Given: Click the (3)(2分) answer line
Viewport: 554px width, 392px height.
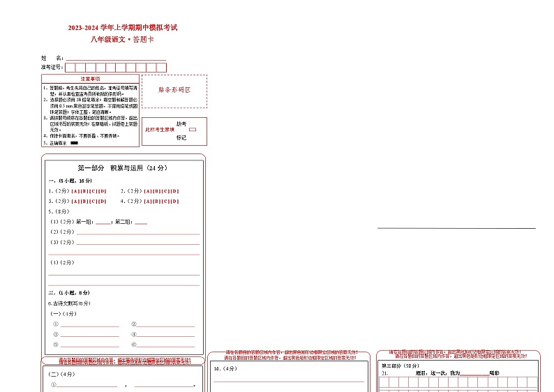Looking at the screenshot, I should tap(138, 243).
